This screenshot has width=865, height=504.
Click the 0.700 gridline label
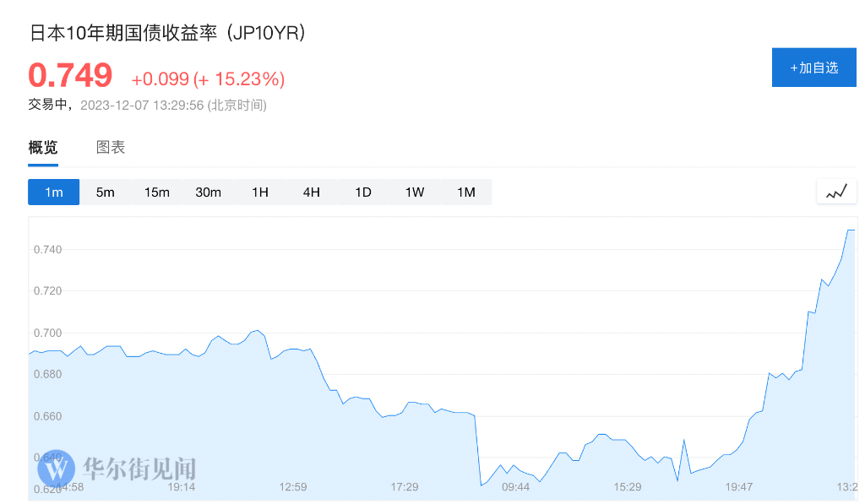47,333
